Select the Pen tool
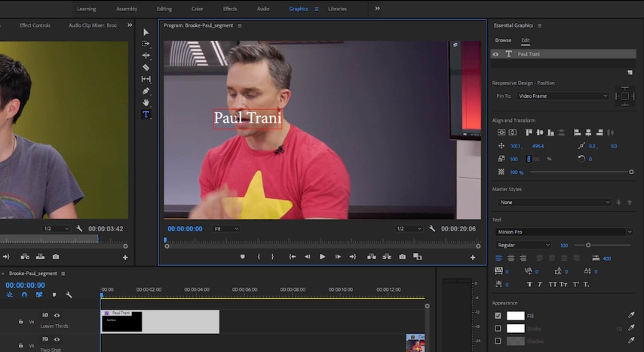The image size is (644, 352). pos(146,91)
